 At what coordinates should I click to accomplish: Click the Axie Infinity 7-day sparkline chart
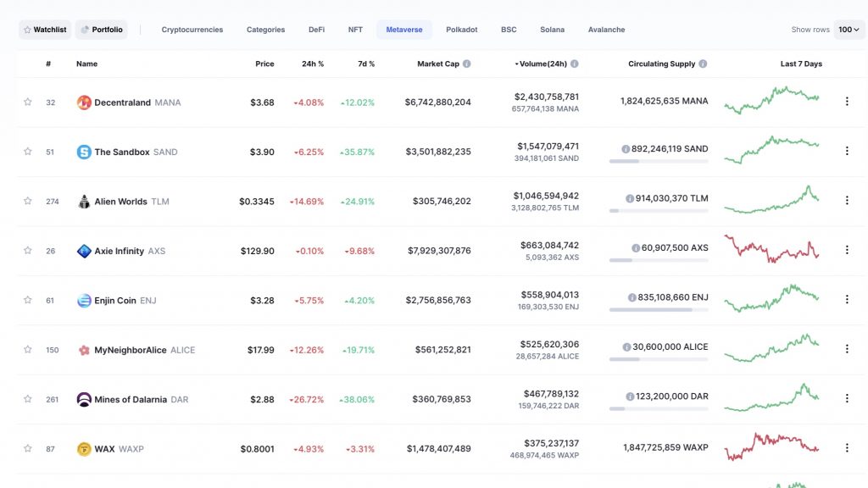(x=771, y=249)
